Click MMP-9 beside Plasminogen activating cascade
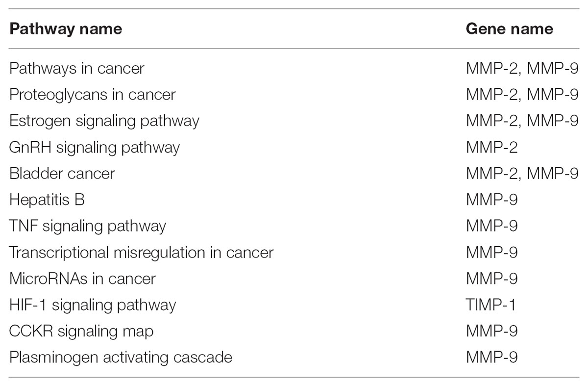 pos(491,358)
